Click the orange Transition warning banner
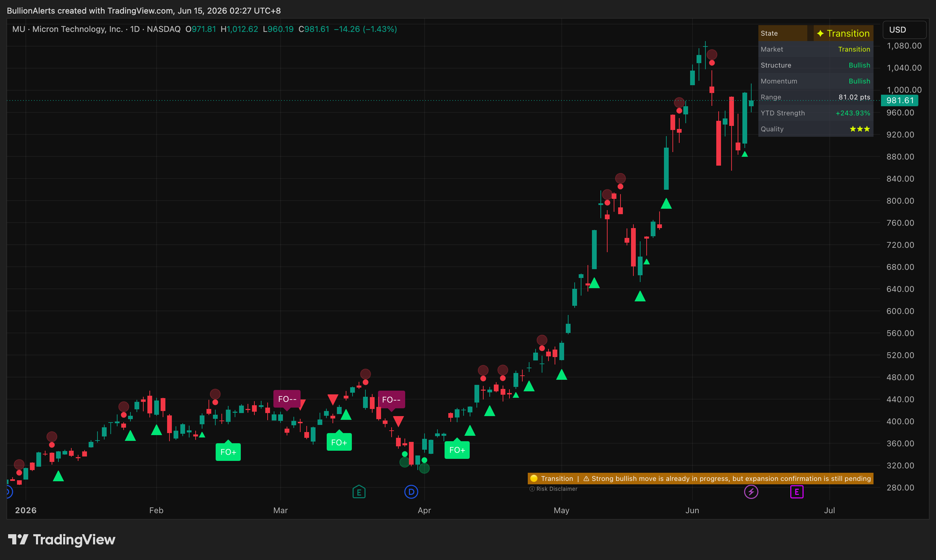This screenshot has width=936, height=560. tap(700, 479)
